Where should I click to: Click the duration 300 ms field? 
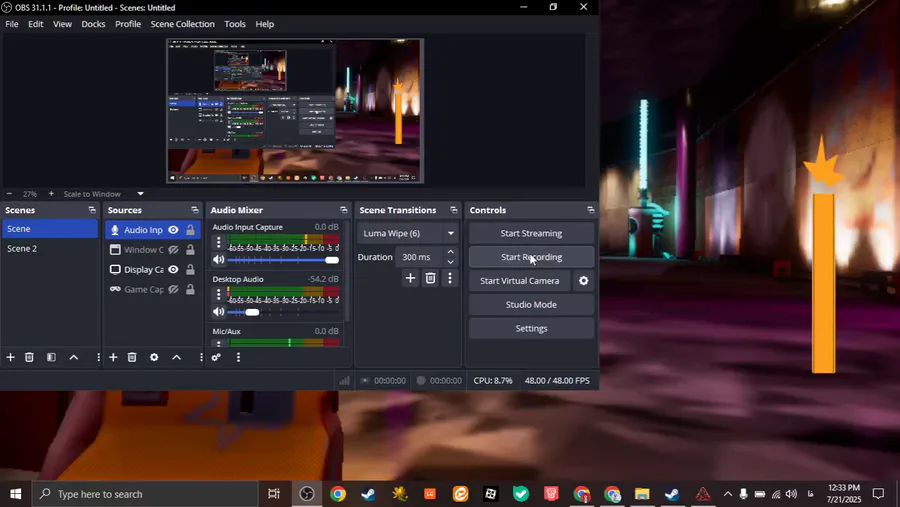[x=419, y=257]
